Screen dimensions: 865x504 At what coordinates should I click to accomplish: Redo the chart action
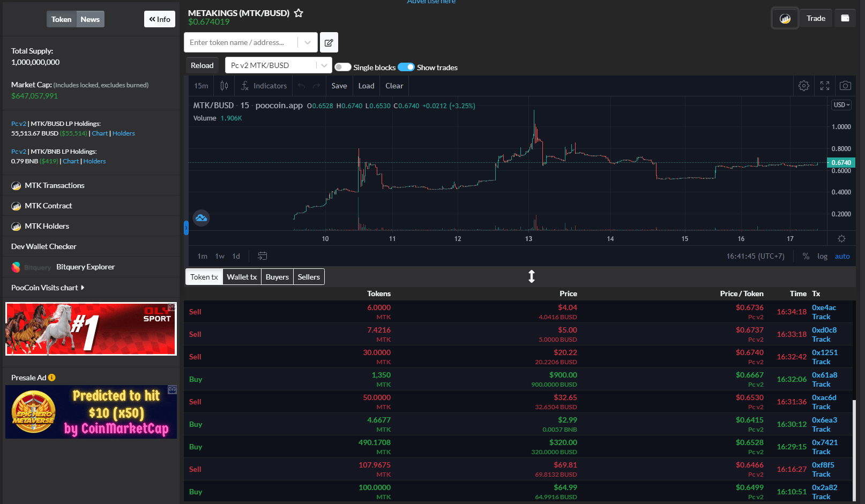point(317,86)
